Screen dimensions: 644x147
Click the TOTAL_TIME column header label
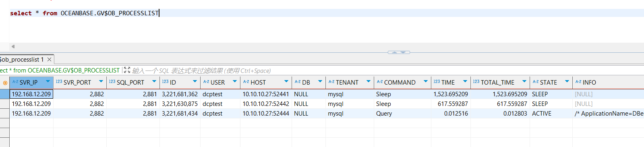tap(497, 82)
